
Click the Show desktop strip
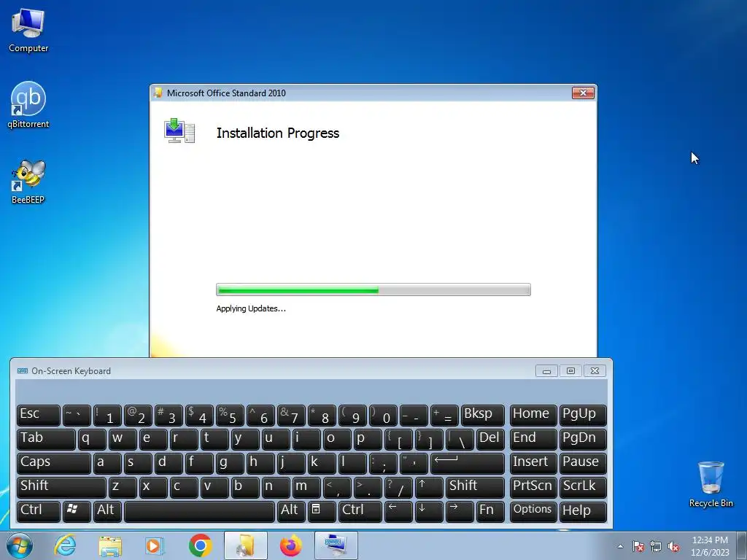tap(741, 545)
